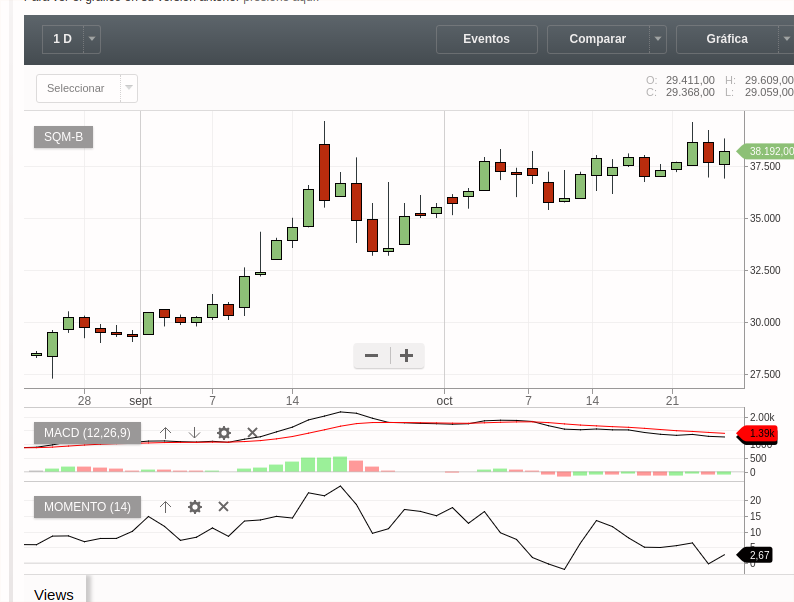Open the Eventos button

tap(487, 39)
